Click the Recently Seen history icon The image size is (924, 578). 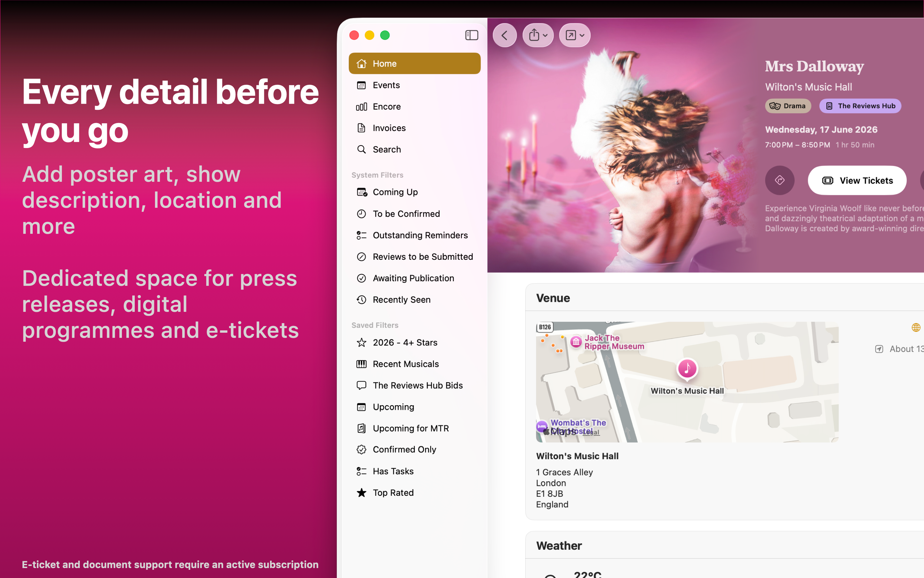pos(361,300)
